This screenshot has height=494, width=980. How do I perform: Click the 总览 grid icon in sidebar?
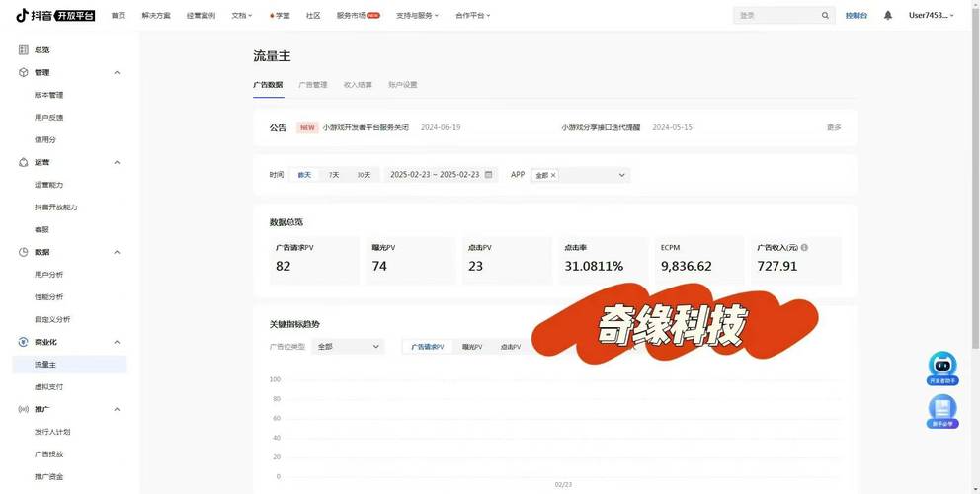pos(23,50)
